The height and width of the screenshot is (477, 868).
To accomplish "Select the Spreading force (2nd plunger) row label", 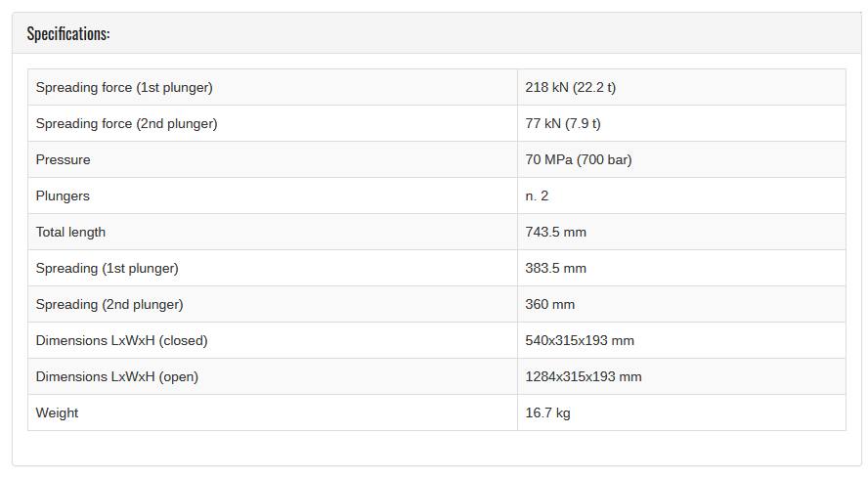I will (x=126, y=123).
